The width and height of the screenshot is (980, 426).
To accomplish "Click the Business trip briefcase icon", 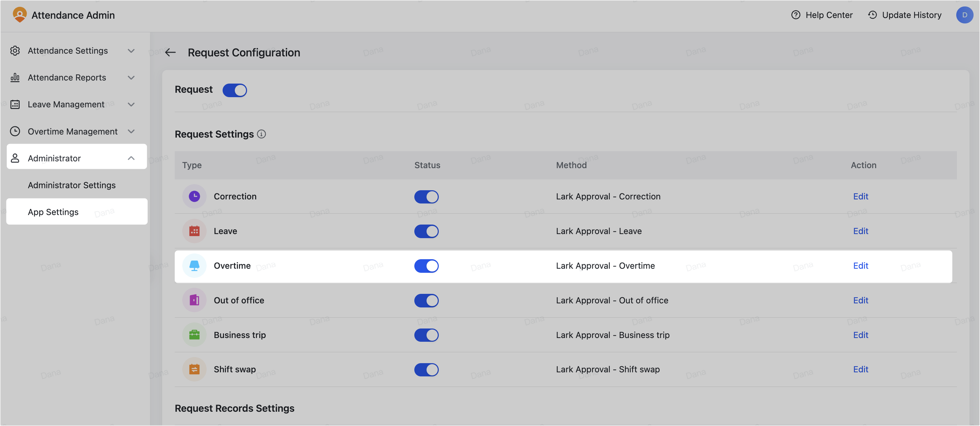I will coord(194,335).
